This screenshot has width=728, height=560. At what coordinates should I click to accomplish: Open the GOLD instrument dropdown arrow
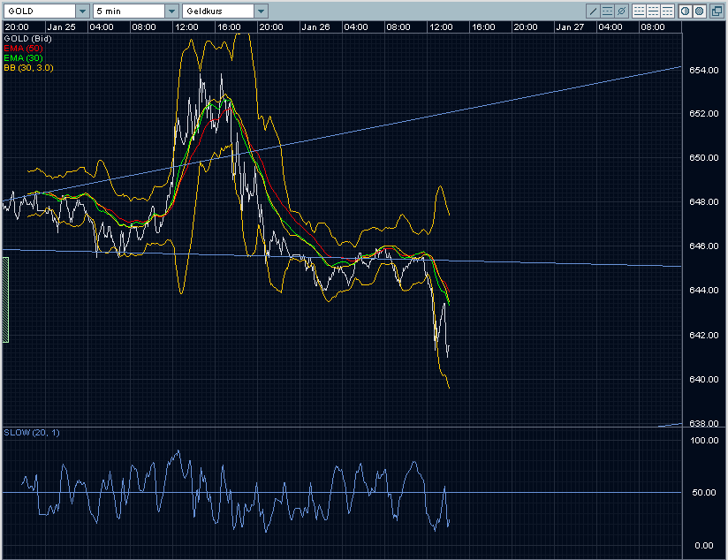tap(83, 11)
